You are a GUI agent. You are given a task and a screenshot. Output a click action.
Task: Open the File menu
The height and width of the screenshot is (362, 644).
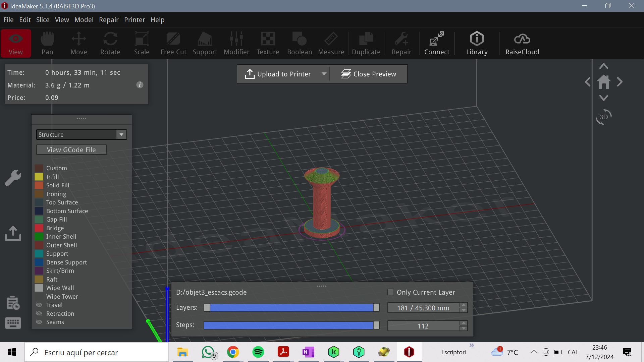9,20
